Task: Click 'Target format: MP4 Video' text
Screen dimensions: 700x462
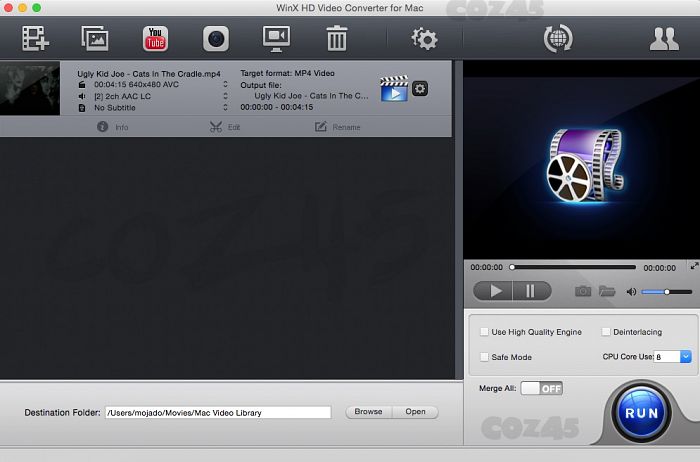Action: click(288, 73)
